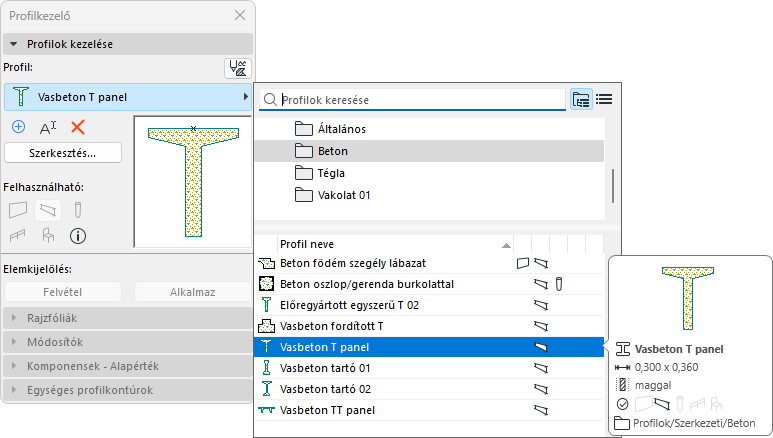Click the Profilok keresése search field
This screenshot has height=438, width=773.
pyautogui.click(x=420, y=100)
